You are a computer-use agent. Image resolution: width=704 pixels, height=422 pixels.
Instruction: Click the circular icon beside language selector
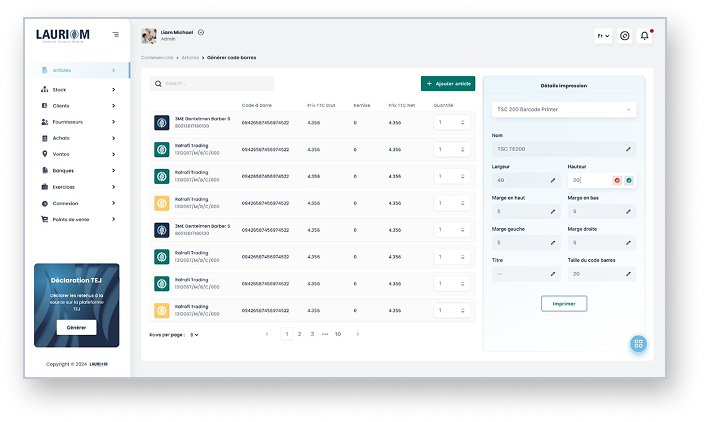[x=625, y=35]
